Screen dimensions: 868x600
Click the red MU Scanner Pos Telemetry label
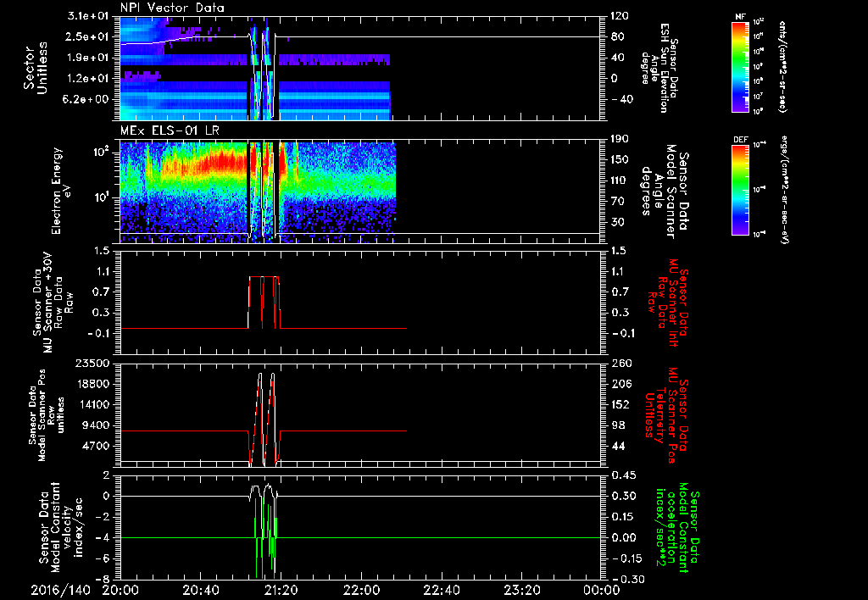666,415
